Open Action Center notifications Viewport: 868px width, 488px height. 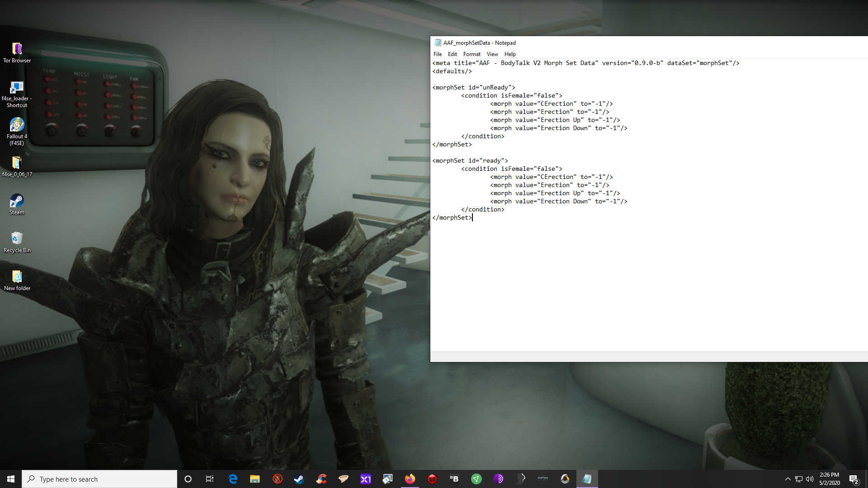point(854,479)
